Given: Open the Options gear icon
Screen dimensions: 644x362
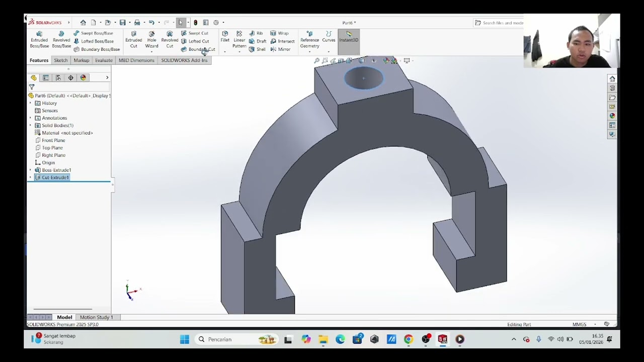Looking at the screenshot, I should tap(216, 23).
